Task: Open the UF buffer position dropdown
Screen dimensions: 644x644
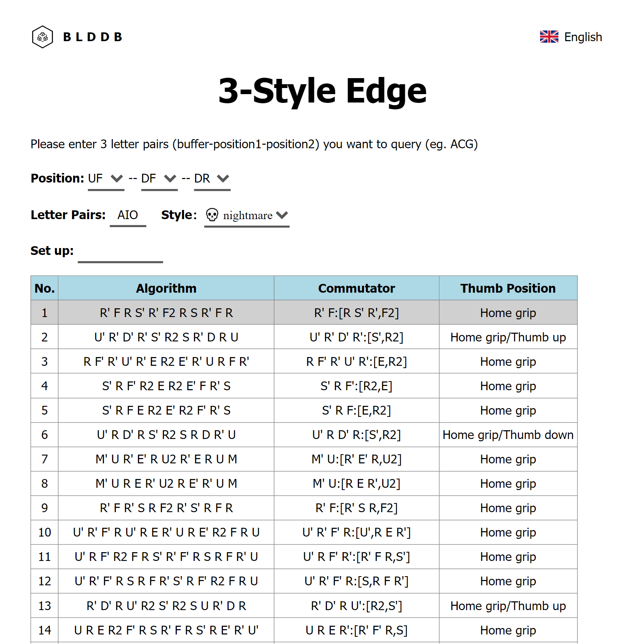Action: click(x=106, y=178)
